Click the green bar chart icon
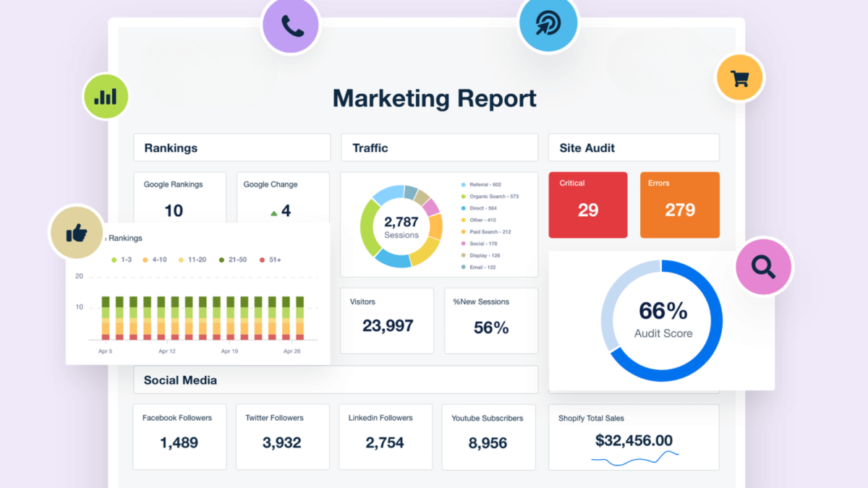The height and width of the screenshot is (488, 868). 106,95
